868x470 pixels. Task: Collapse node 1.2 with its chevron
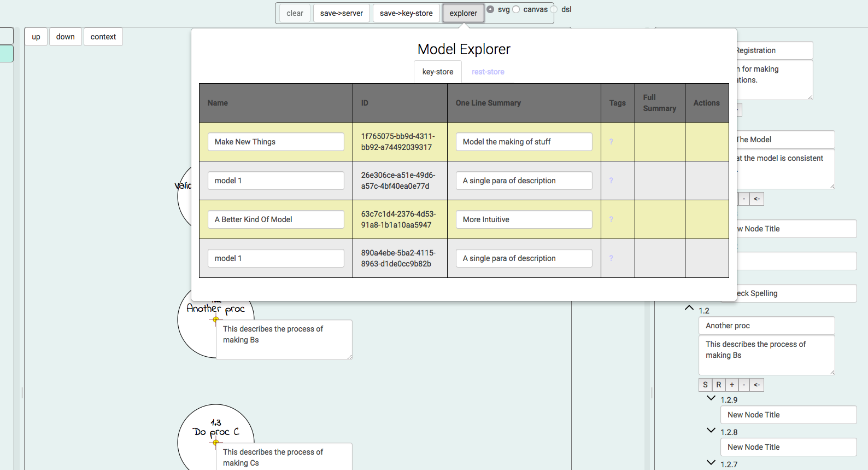coord(689,308)
